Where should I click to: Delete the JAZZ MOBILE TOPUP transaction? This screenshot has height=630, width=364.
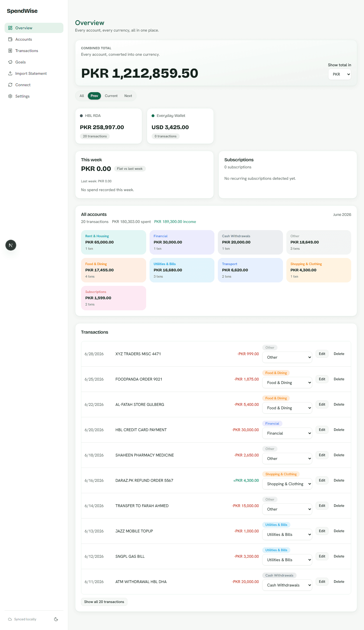coord(339,531)
